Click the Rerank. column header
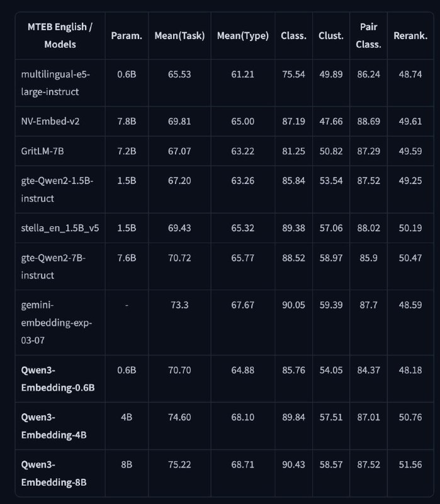 [x=410, y=36]
